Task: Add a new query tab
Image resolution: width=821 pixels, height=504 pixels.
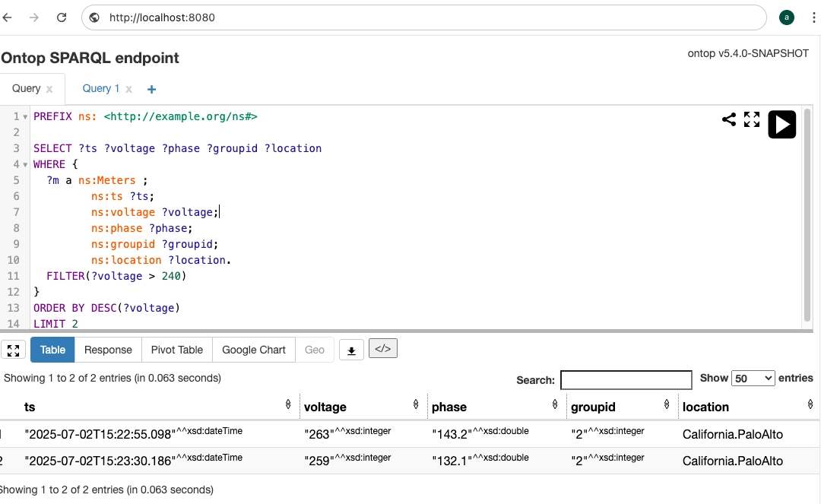Action: click(x=151, y=89)
